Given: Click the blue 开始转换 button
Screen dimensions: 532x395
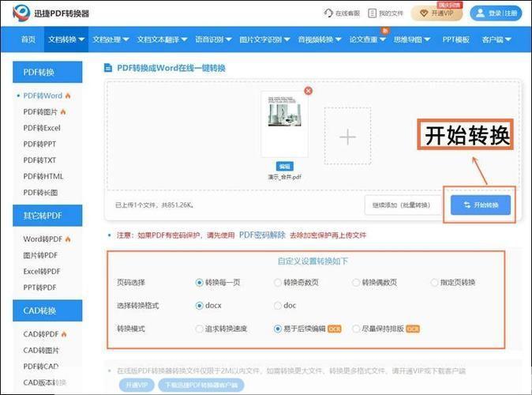Looking at the screenshot, I should point(481,205).
